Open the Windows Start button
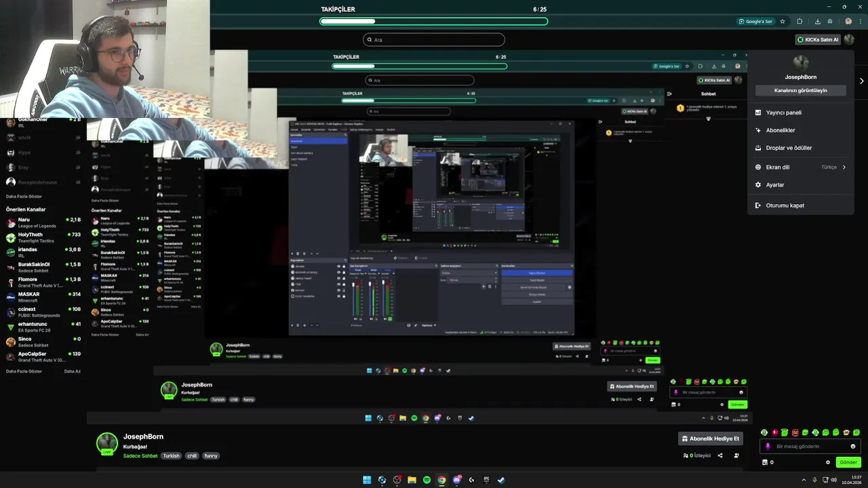868x488 pixels. (367, 480)
